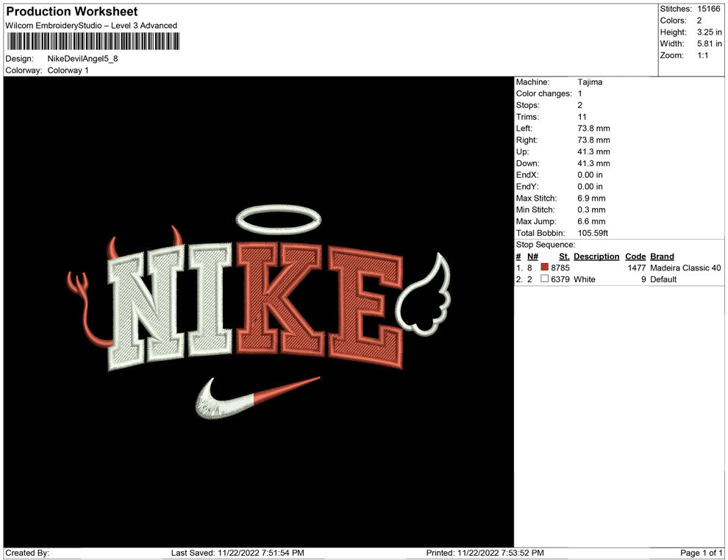
Task: Click the 'Default' brand entry
Action: click(663, 279)
